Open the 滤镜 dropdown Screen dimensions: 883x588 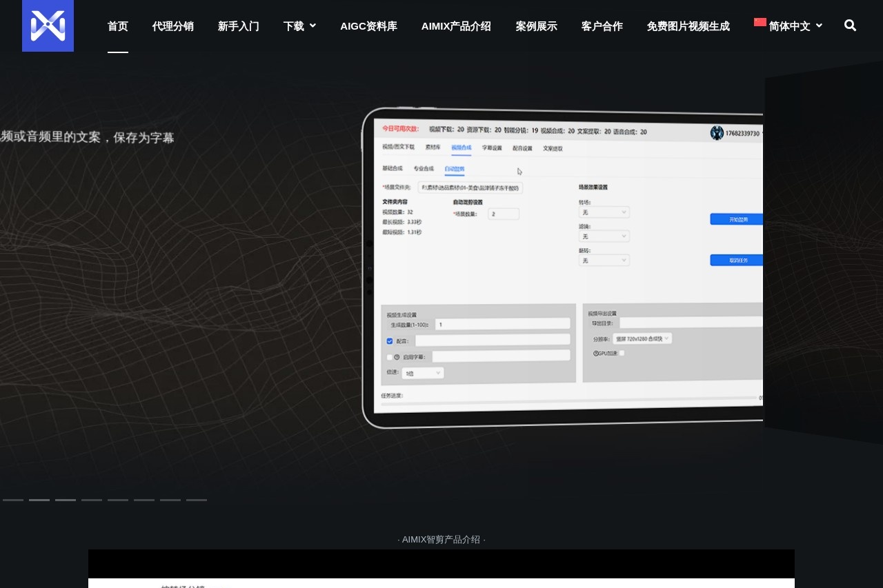[x=604, y=236]
